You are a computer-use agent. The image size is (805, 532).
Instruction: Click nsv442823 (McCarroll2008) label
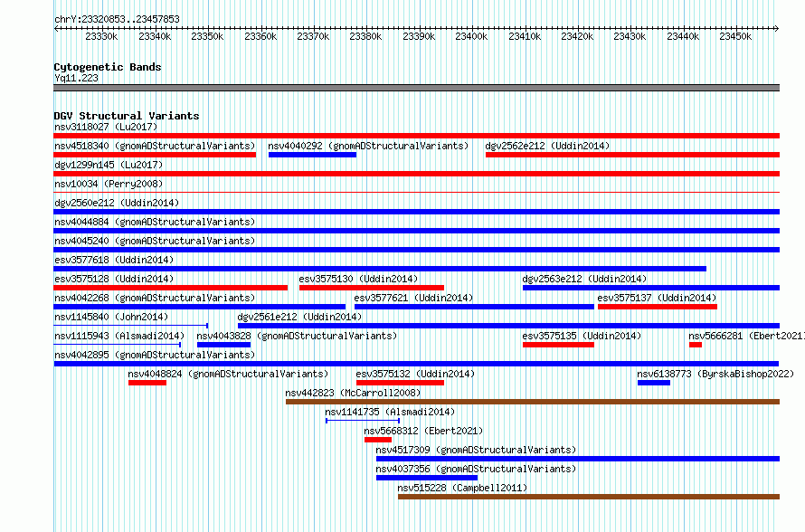click(353, 393)
